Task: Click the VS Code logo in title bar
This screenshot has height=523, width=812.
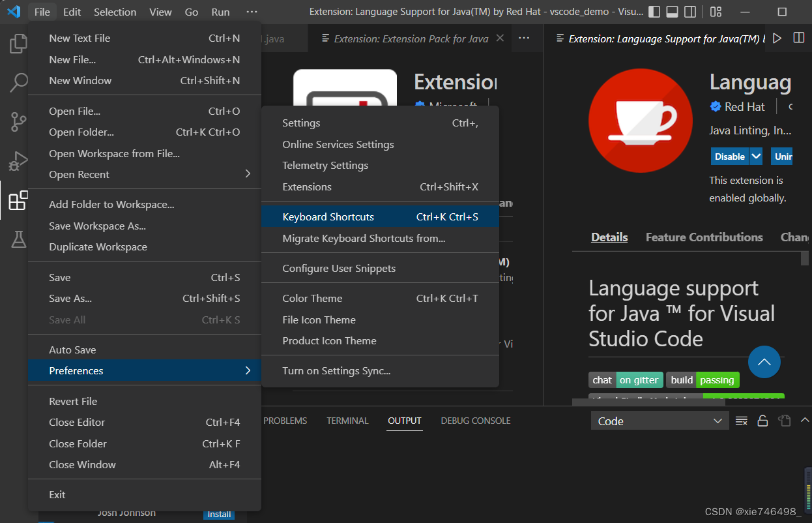Action: tap(14, 12)
